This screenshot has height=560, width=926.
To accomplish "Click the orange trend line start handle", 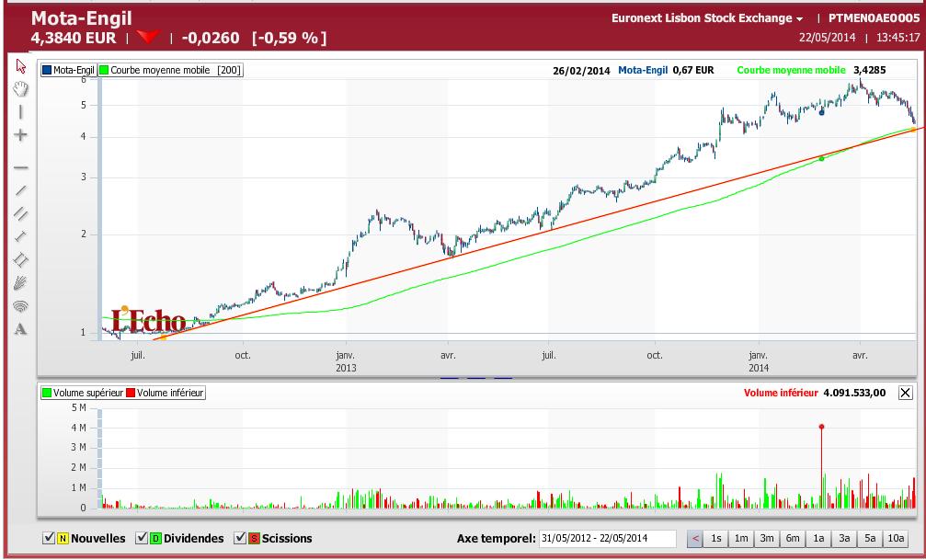I will (163, 337).
